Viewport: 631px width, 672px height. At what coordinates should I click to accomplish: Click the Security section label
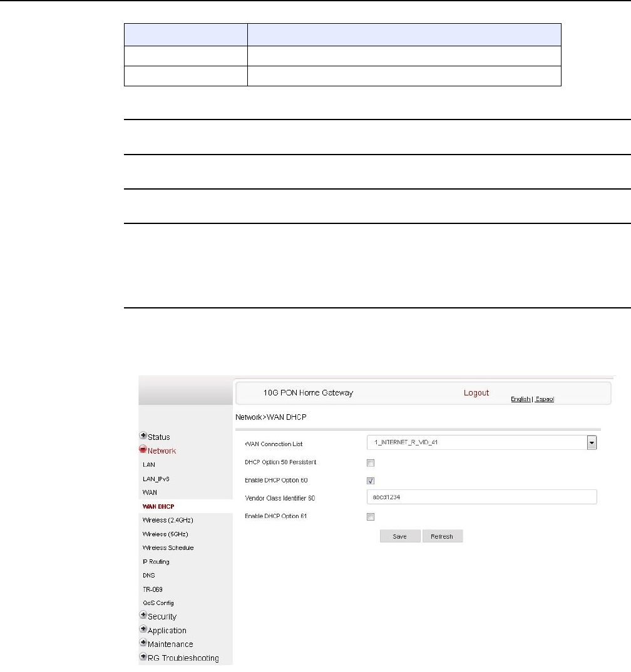[162, 617]
